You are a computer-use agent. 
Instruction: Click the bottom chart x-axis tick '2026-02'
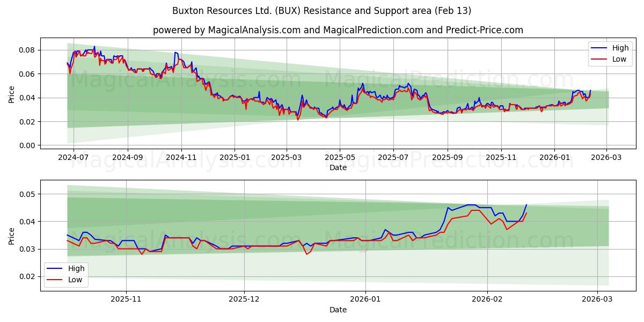pos(488,301)
